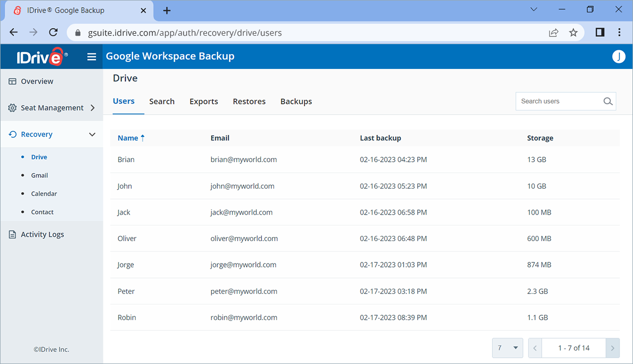Go to previous page of users

pos(535,348)
